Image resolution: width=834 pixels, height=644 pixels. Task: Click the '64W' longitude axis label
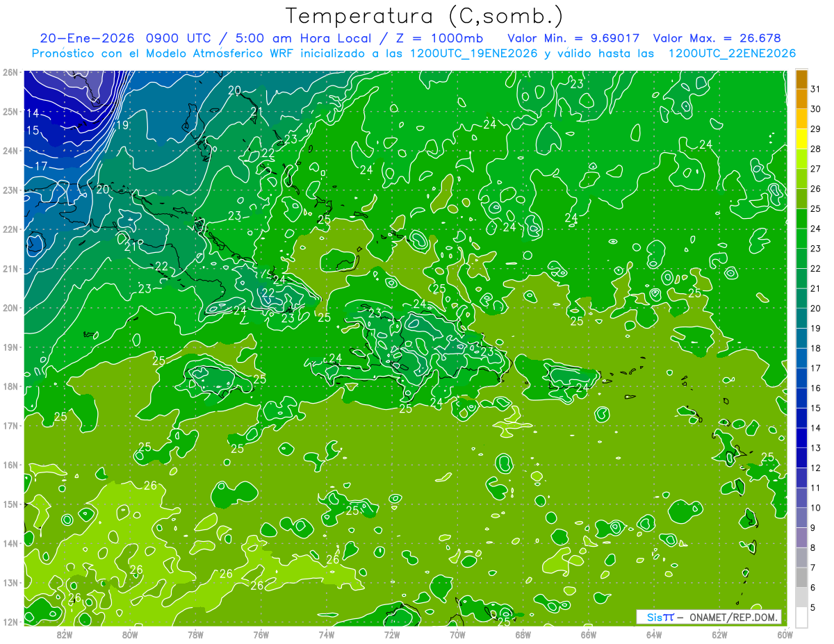(654, 634)
